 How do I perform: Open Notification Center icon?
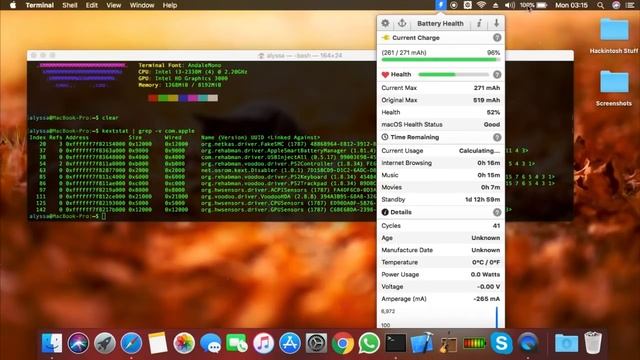tap(630, 5)
